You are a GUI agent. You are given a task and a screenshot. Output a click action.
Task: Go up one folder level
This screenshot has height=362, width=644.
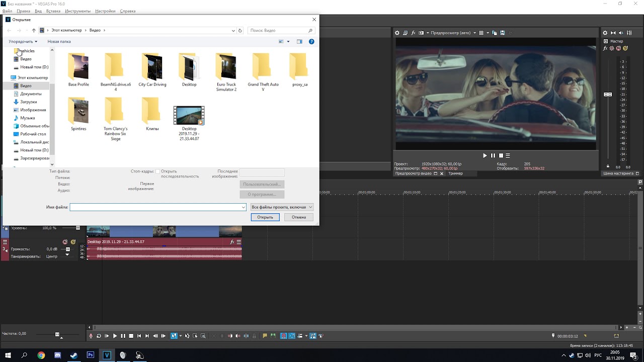coord(34,30)
